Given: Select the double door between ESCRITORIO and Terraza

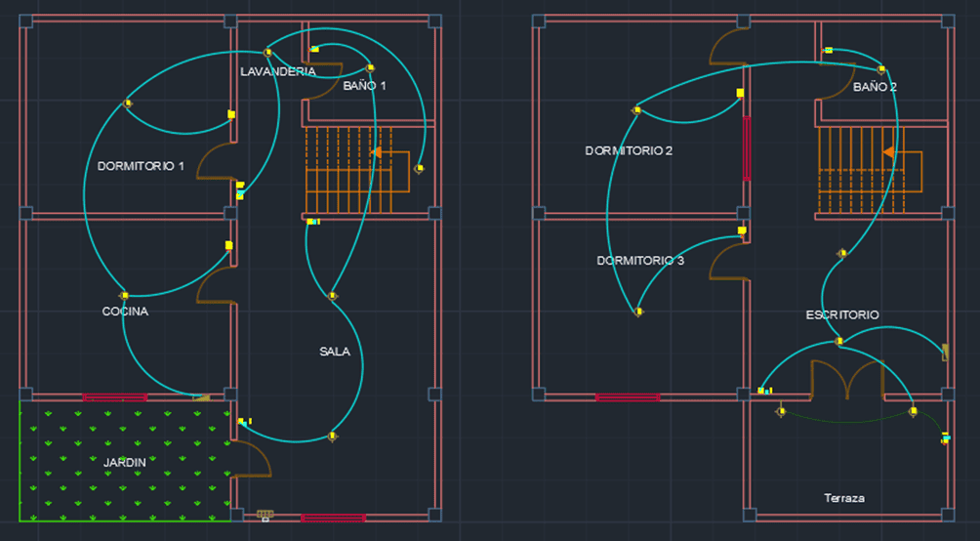Looking at the screenshot, I should [847, 380].
